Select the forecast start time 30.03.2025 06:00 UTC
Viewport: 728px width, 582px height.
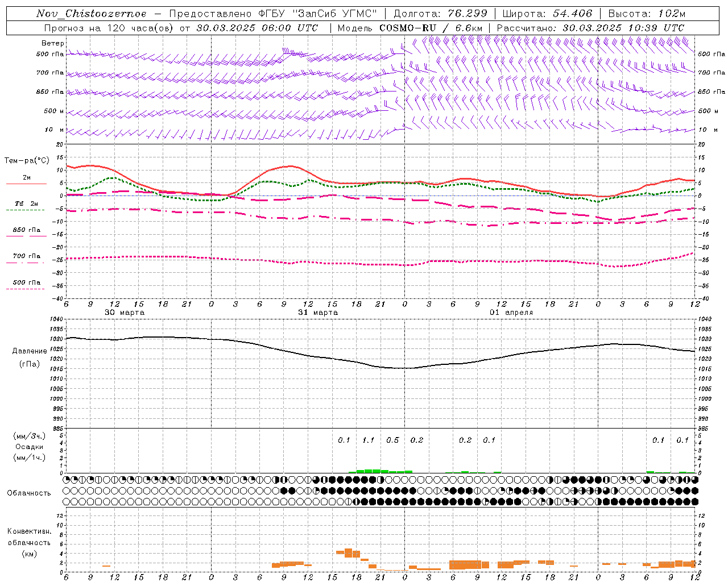257,28
